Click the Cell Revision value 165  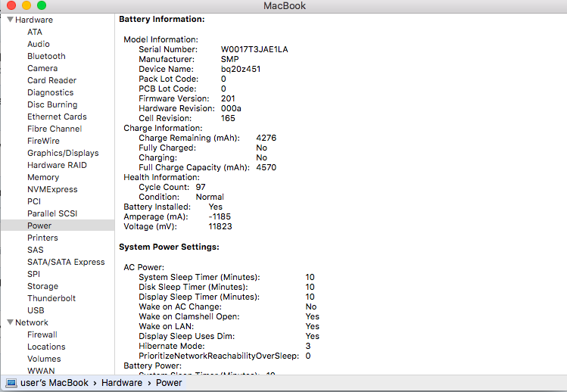(x=228, y=118)
